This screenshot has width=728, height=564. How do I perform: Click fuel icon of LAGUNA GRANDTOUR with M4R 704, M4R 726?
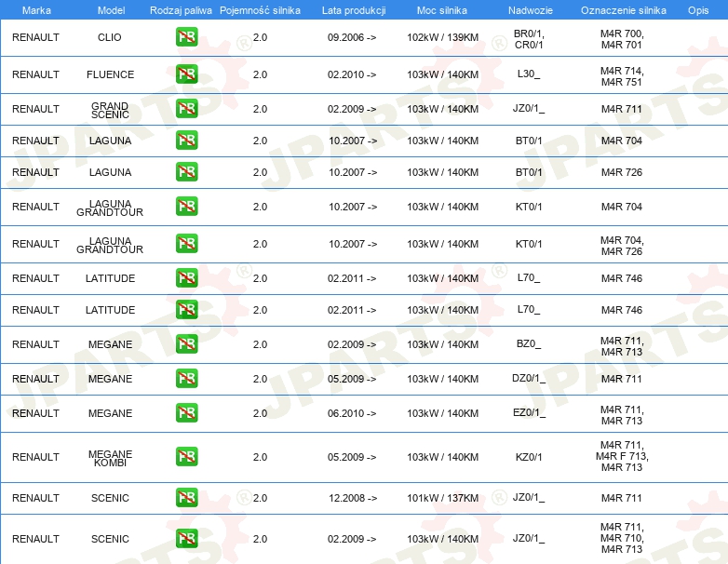click(x=186, y=244)
